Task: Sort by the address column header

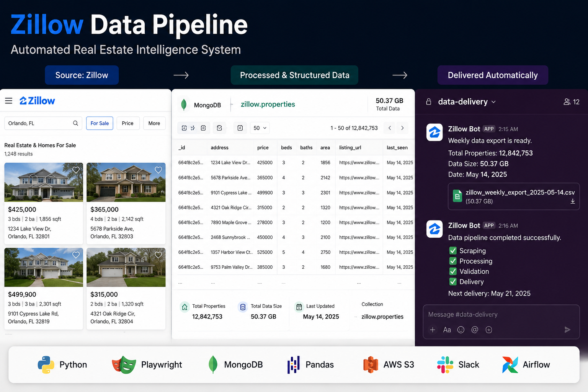Action: point(219,148)
